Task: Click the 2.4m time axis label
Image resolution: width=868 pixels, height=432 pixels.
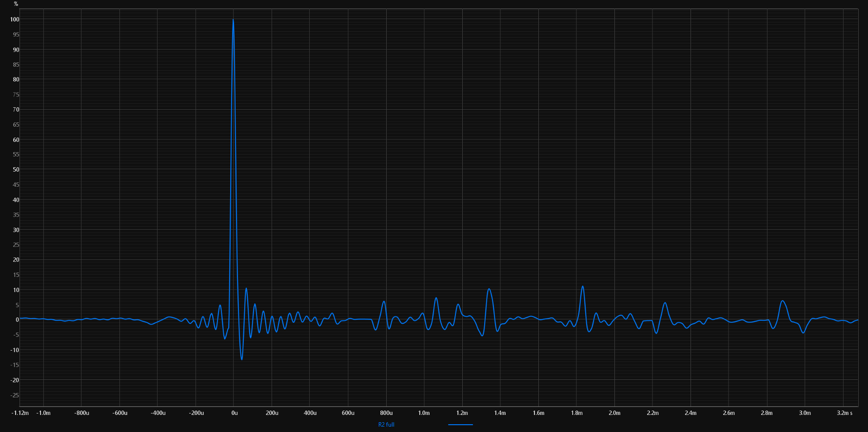Action: coord(691,413)
